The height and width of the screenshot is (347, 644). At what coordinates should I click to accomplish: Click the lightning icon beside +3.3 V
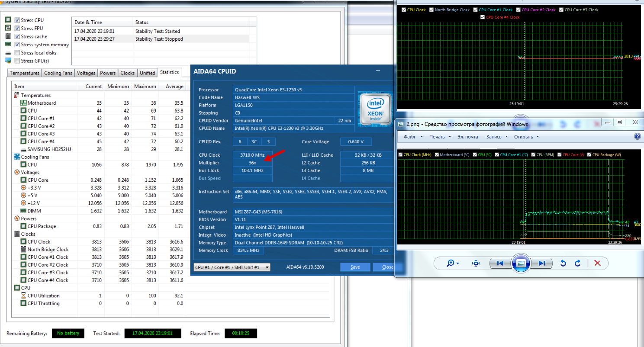click(23, 188)
